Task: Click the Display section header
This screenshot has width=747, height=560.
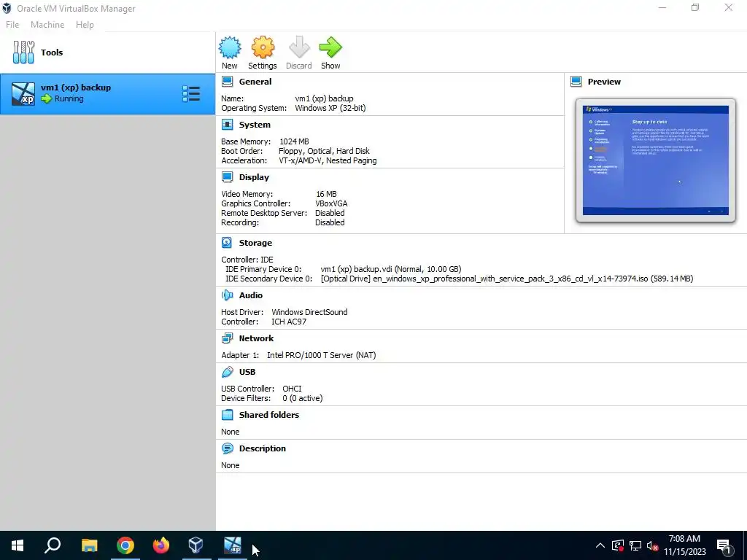Action: (254, 177)
